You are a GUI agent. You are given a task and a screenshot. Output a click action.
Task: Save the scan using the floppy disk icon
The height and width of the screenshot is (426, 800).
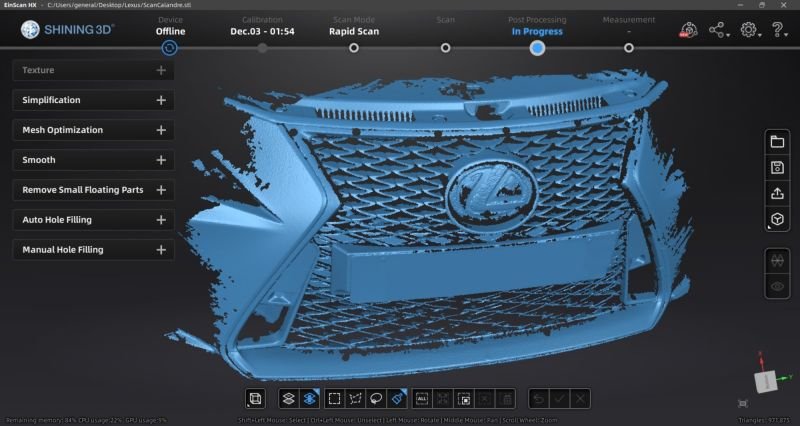tap(777, 168)
